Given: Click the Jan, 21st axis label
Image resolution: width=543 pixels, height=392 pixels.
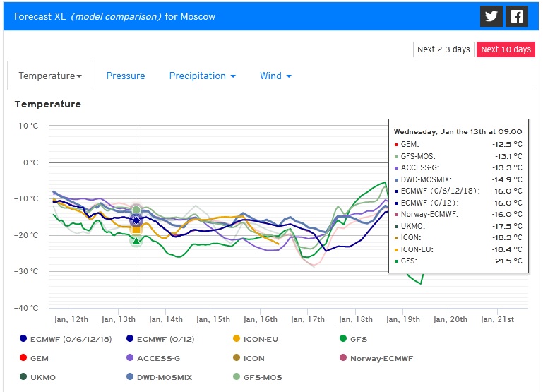Looking at the screenshot, I should [497, 319].
